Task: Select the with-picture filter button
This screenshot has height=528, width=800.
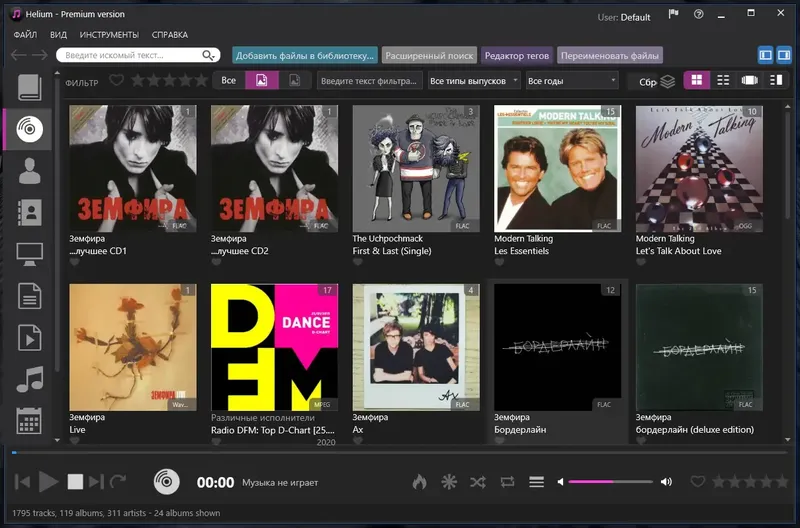Action: 262,81
